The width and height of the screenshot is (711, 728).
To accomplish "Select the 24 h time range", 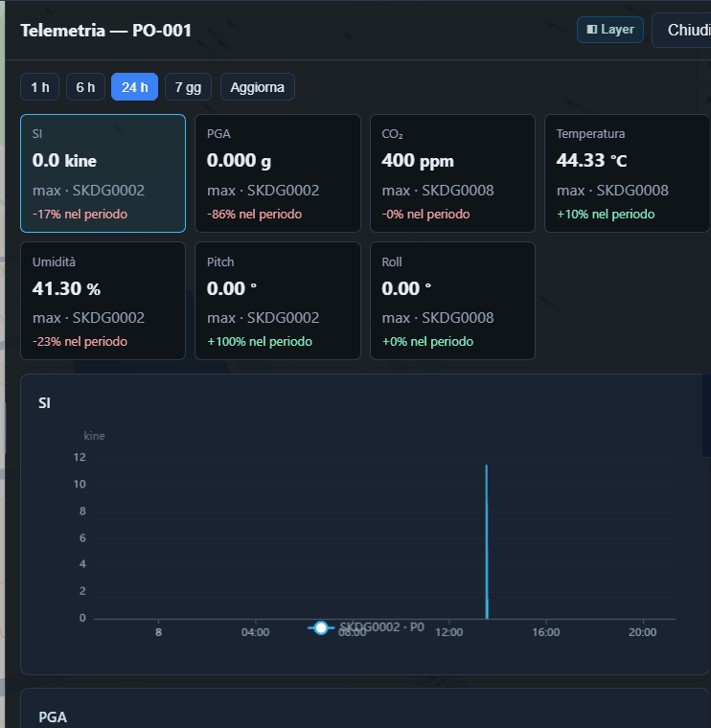I will tap(135, 87).
